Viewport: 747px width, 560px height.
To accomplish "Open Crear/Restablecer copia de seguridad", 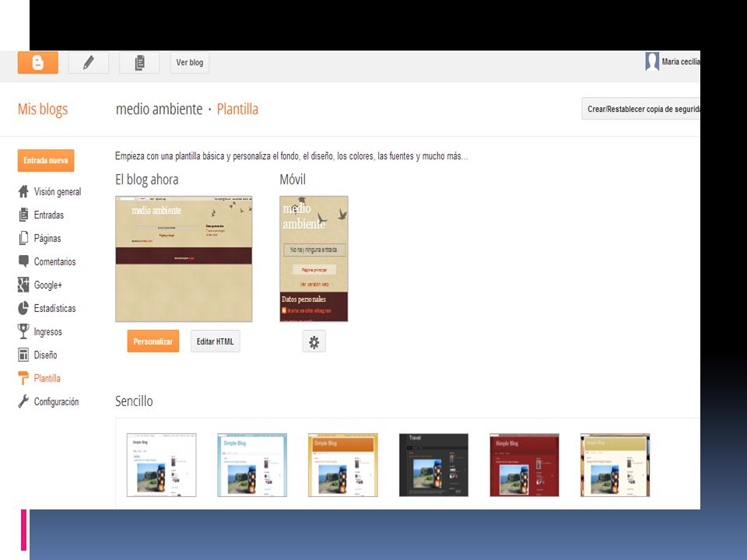I will (x=640, y=109).
